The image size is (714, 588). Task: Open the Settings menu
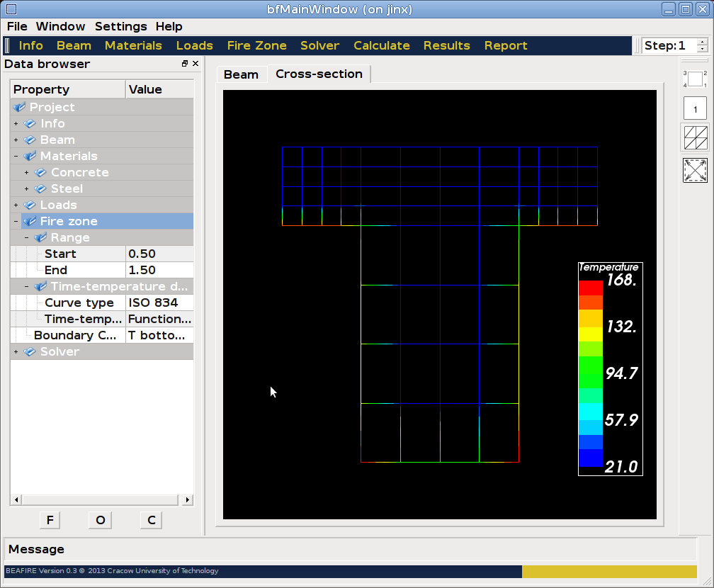click(120, 26)
